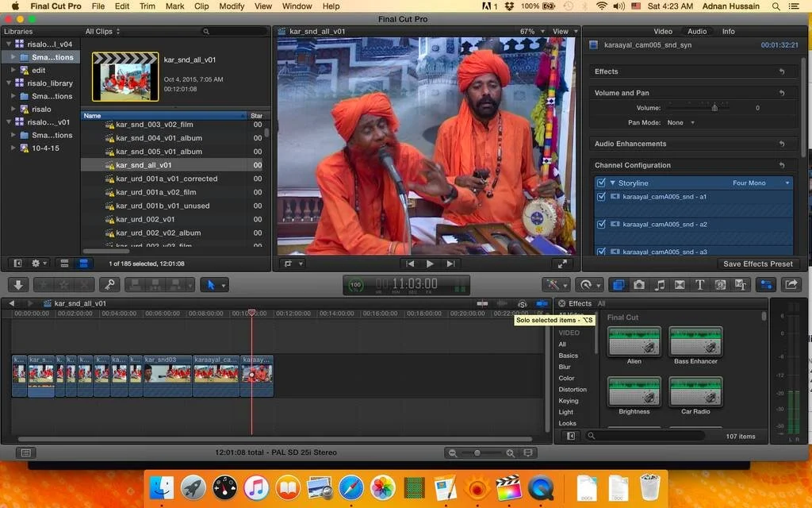Open the Music and Sound browser
The width and height of the screenshot is (812, 508).
pos(659,285)
